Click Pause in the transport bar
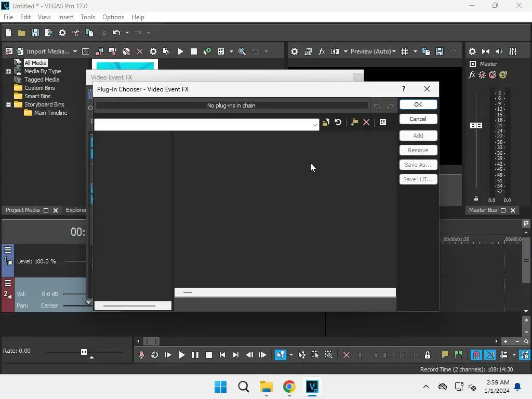Viewport: 532px width, 399px height. pyautogui.click(x=195, y=355)
